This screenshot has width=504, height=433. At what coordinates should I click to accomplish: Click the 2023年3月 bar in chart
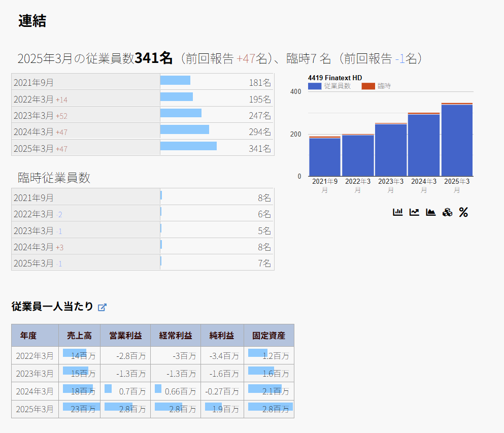390,150
